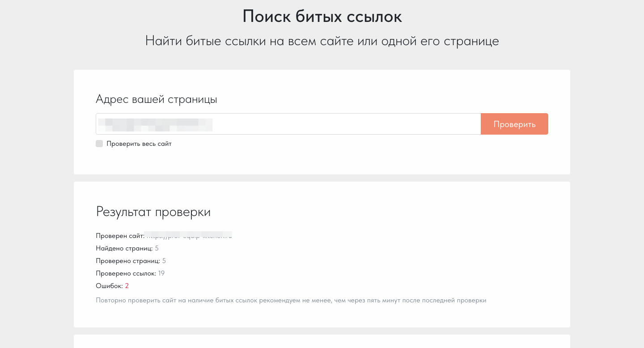This screenshot has width=644, height=348.
Task: Click the "Проверен сайт:" label
Action: point(119,235)
